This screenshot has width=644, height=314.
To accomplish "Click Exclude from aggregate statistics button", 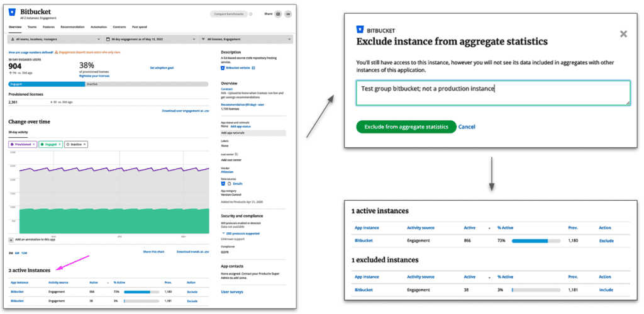I will [406, 127].
